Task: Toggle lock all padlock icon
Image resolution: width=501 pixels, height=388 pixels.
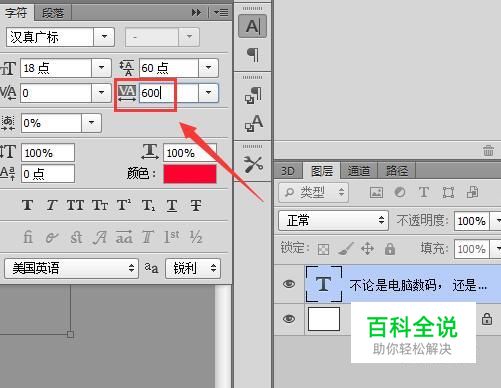Action: click(390, 249)
